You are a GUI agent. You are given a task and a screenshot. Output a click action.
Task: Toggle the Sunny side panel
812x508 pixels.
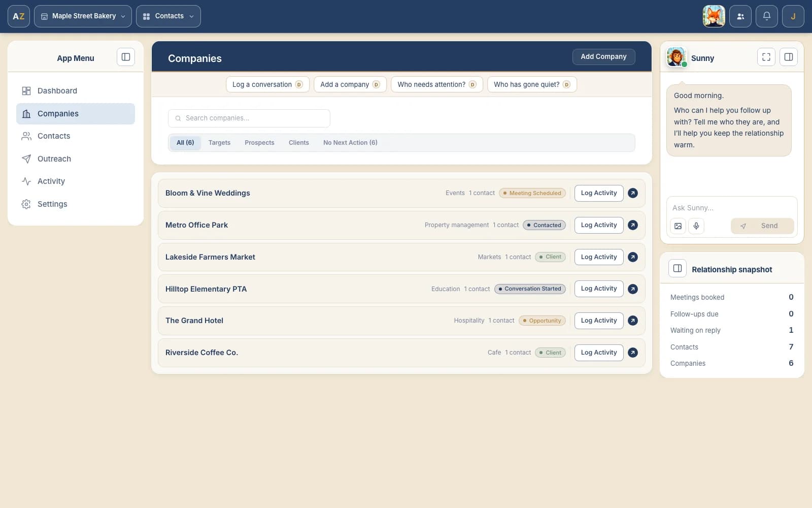[789, 57]
